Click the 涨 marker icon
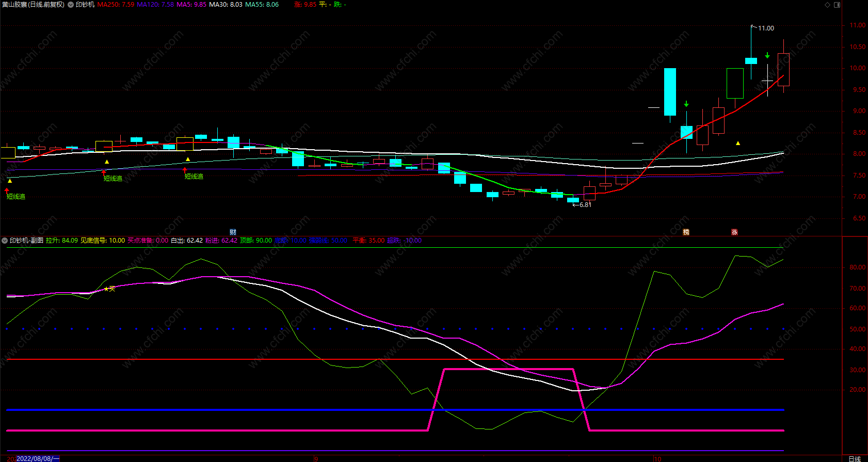868x462 pixels. pyautogui.click(x=734, y=232)
